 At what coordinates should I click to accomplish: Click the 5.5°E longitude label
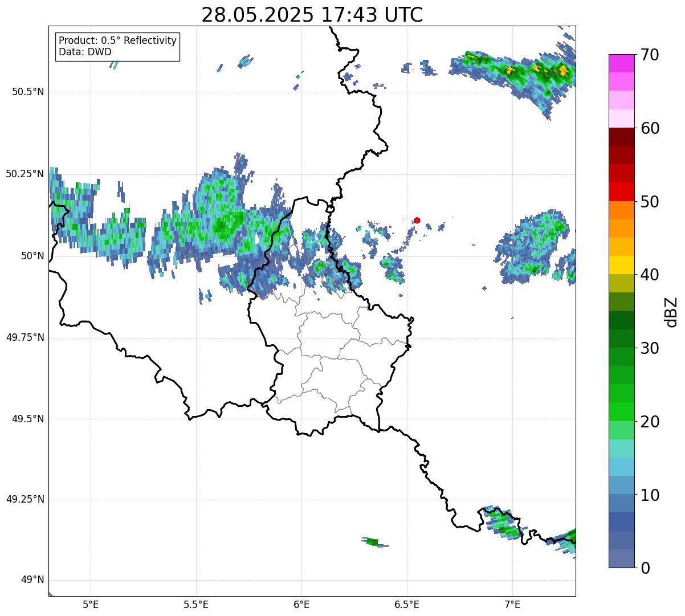click(196, 604)
